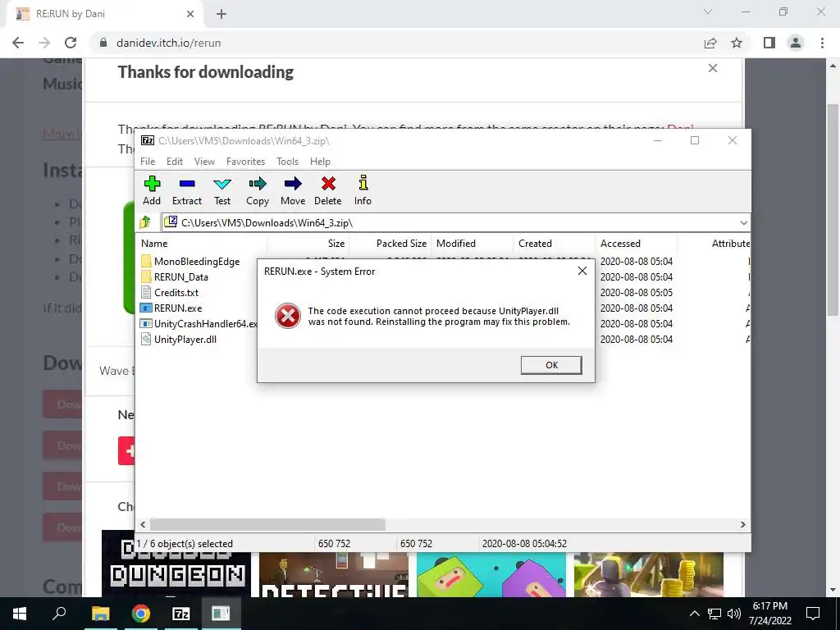Click the taskbar clock showing 6:17 PM
Screen dimensions: 840x630
769,614
